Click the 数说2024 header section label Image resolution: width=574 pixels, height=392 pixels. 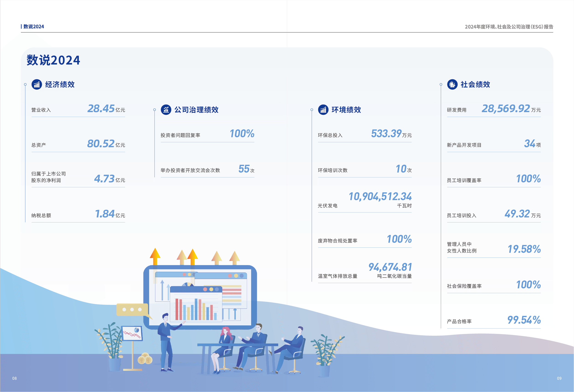(33, 26)
